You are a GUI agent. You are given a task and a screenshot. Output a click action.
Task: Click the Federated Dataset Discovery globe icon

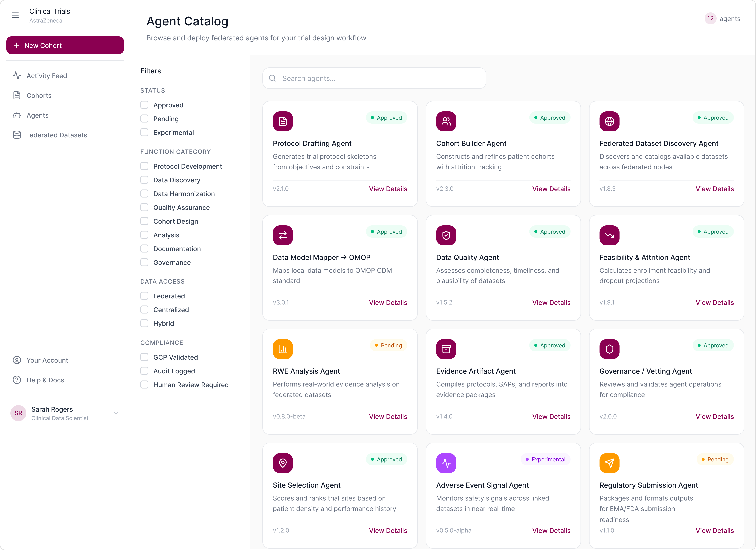point(610,122)
